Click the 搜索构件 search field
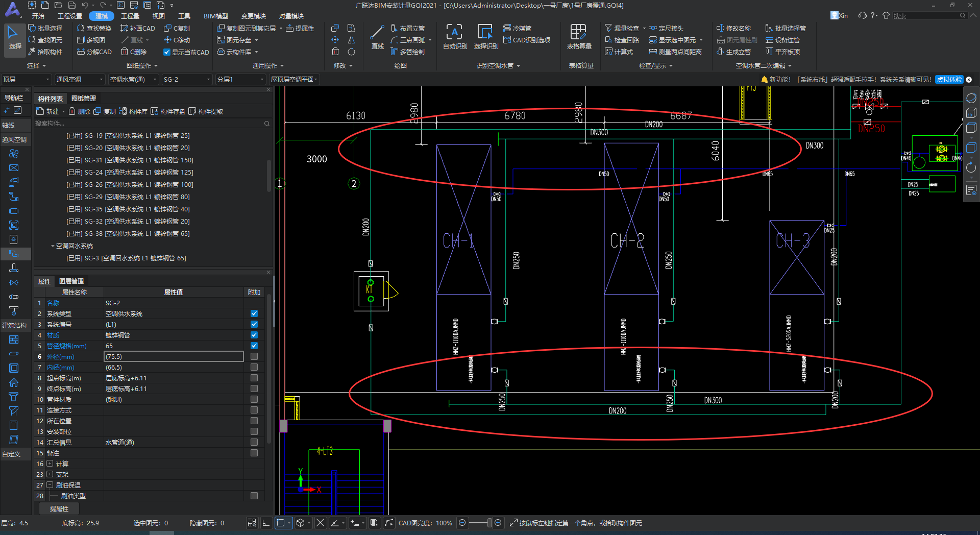 coord(152,124)
